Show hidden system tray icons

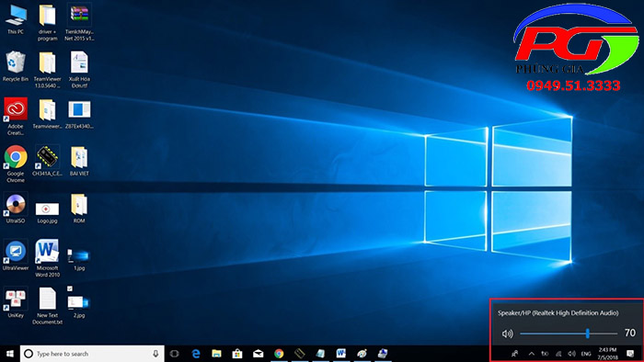click(x=532, y=354)
